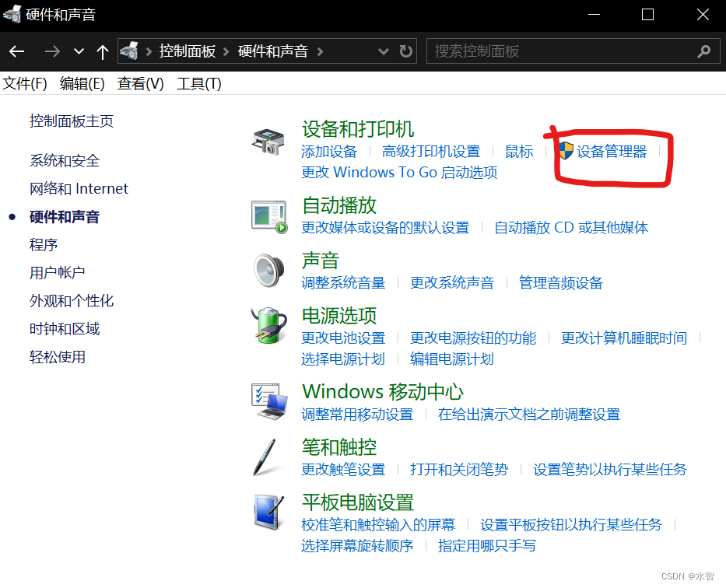
Task: Expand the chevron after 硬件和声音 in the breadcrumb
Action: pyautogui.click(x=320, y=51)
